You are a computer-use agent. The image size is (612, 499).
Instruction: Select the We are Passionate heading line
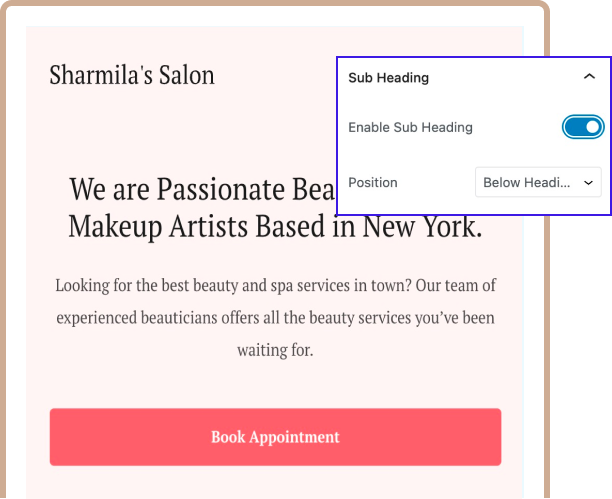[x=200, y=188]
